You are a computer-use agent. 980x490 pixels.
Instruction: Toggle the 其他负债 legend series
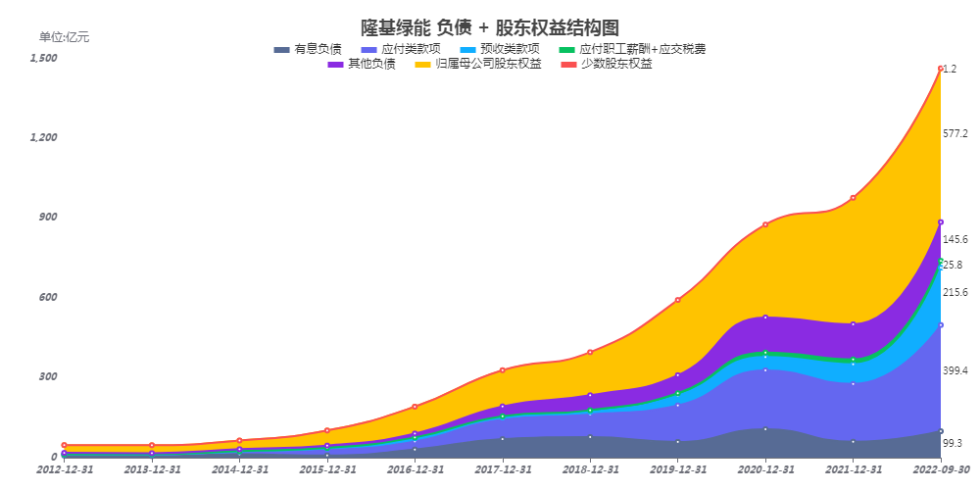[x=362, y=65]
